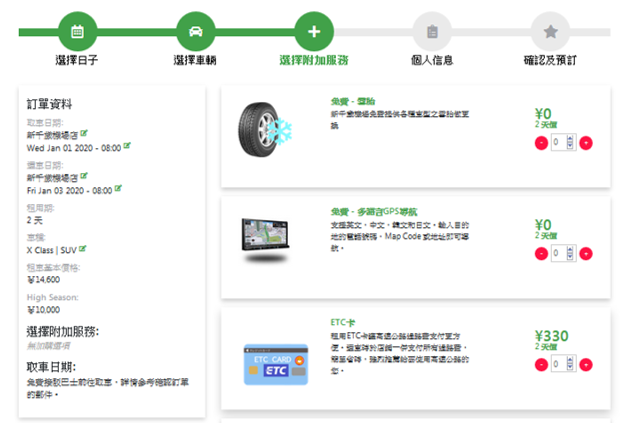629x423 pixels.
Task: Edit pickup time icon next to Wed Jan 01 2020
Action: tap(127, 145)
